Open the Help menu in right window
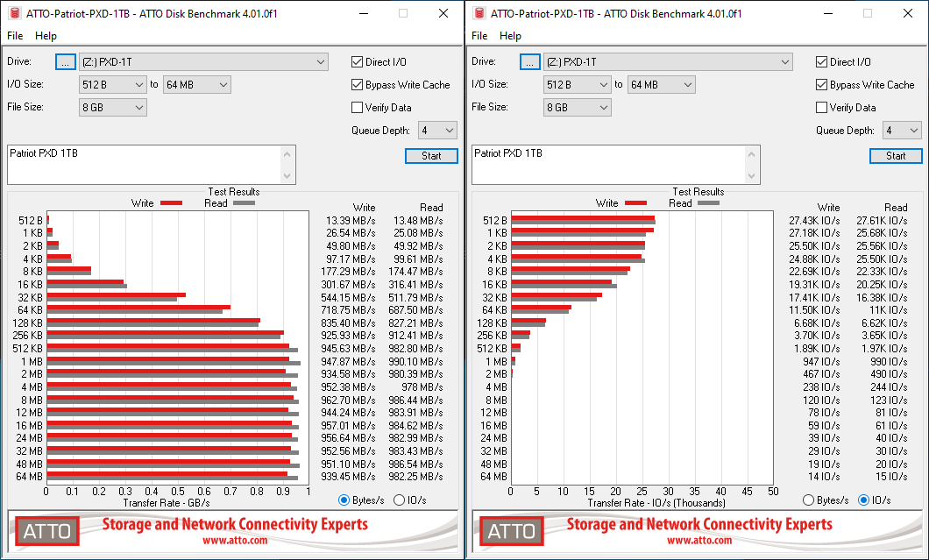 [x=510, y=36]
